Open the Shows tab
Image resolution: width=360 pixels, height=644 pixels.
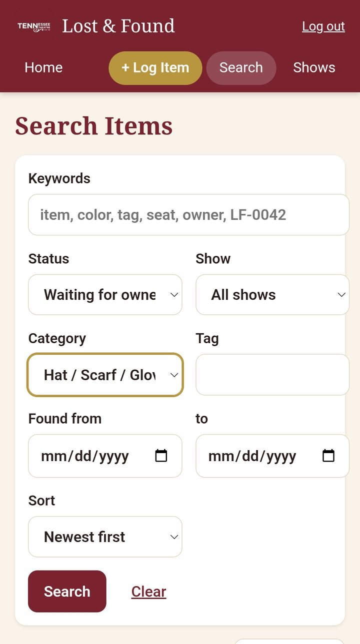point(314,67)
